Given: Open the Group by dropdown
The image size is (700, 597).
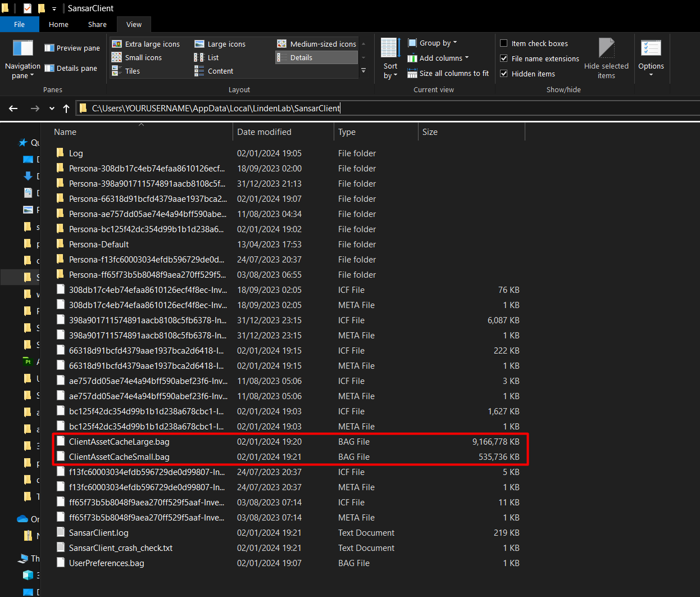Looking at the screenshot, I should pos(433,43).
